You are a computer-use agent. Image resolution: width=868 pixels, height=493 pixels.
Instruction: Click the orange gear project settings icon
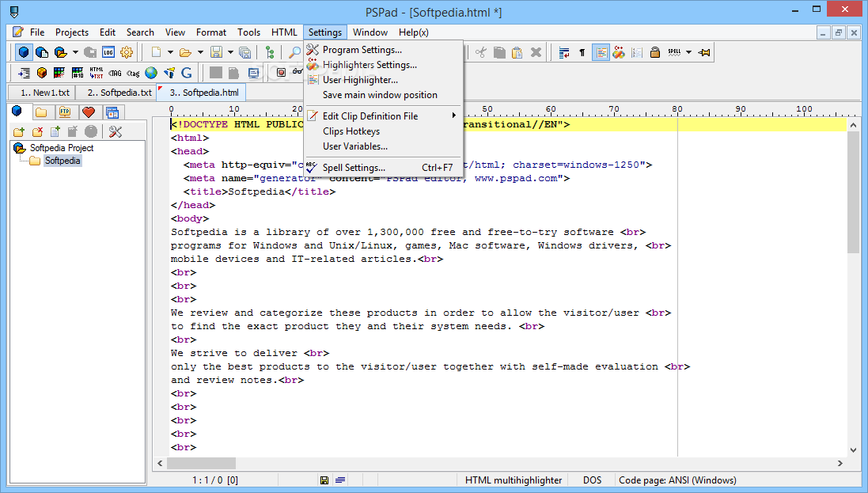click(127, 52)
